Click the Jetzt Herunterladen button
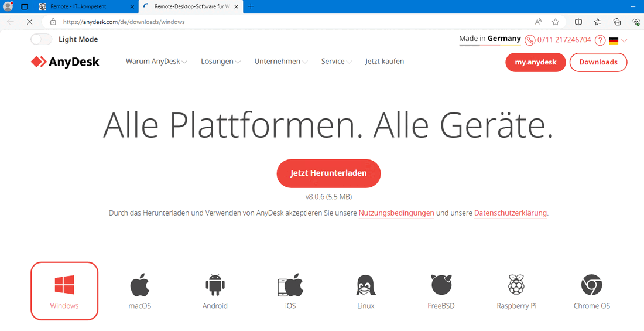Viewport: 644px width, 331px height. click(x=328, y=173)
